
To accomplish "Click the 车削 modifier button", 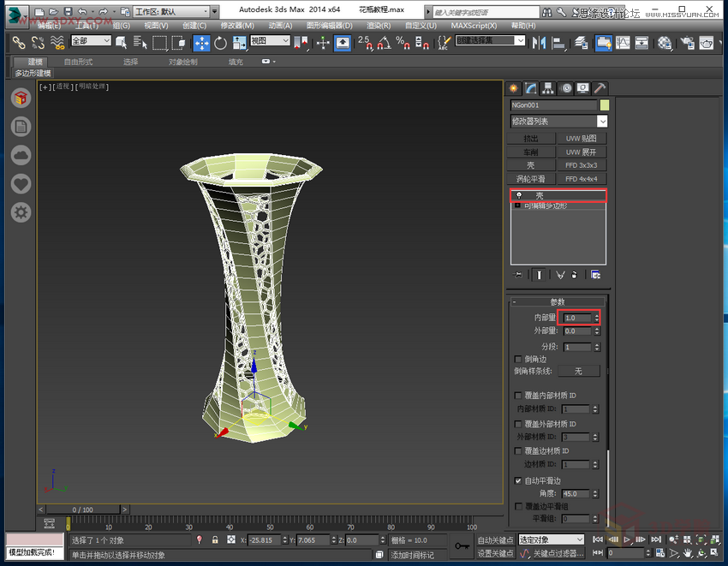I will pos(531,152).
